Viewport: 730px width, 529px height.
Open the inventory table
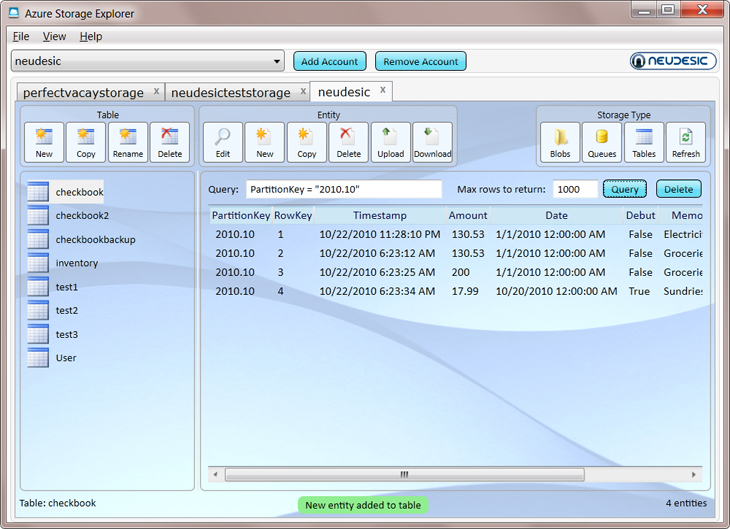click(63, 263)
